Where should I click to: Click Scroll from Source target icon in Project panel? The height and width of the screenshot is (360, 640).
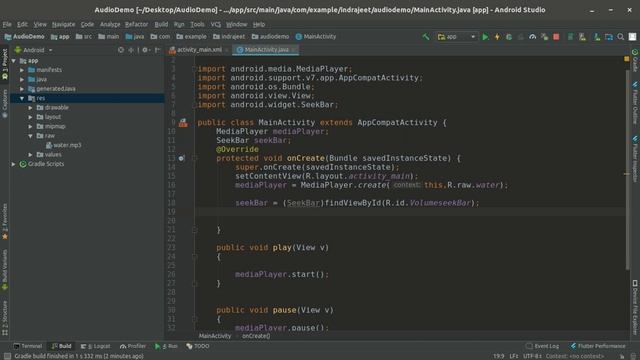(121, 50)
